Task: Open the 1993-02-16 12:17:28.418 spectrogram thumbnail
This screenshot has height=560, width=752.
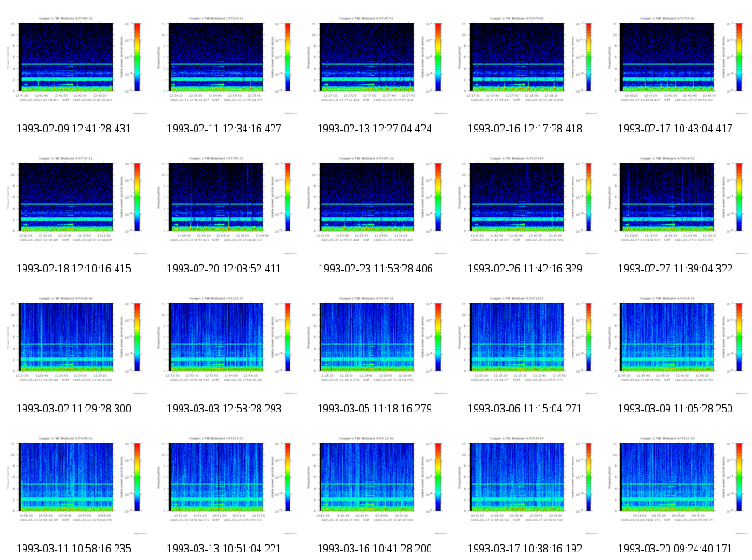Action: pyautogui.click(x=525, y=65)
